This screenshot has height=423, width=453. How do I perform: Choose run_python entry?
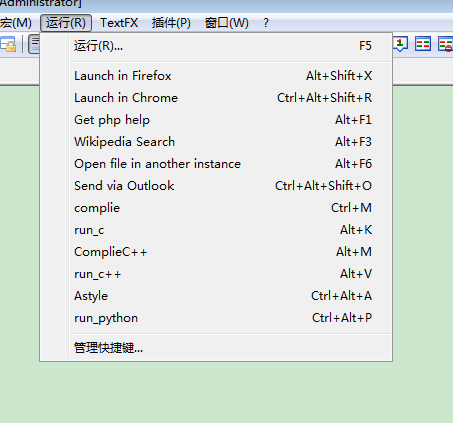[x=216, y=318]
